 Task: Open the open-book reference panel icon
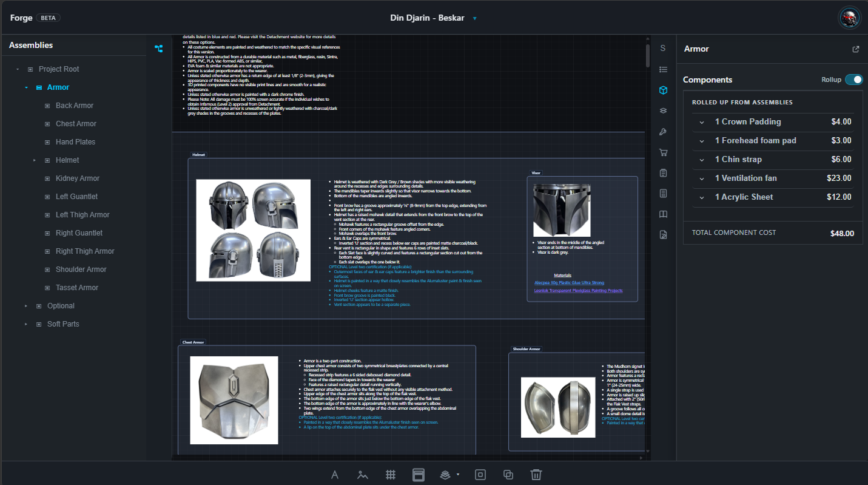tap(663, 214)
